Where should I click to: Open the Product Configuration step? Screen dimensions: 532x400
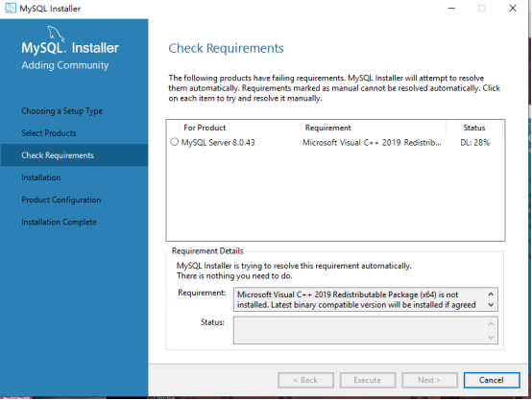pos(61,200)
